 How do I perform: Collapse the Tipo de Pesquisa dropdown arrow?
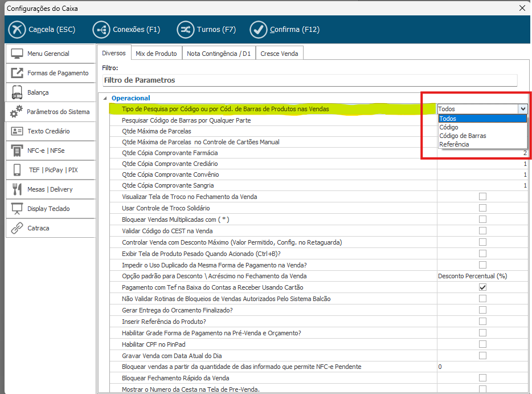tap(522, 108)
